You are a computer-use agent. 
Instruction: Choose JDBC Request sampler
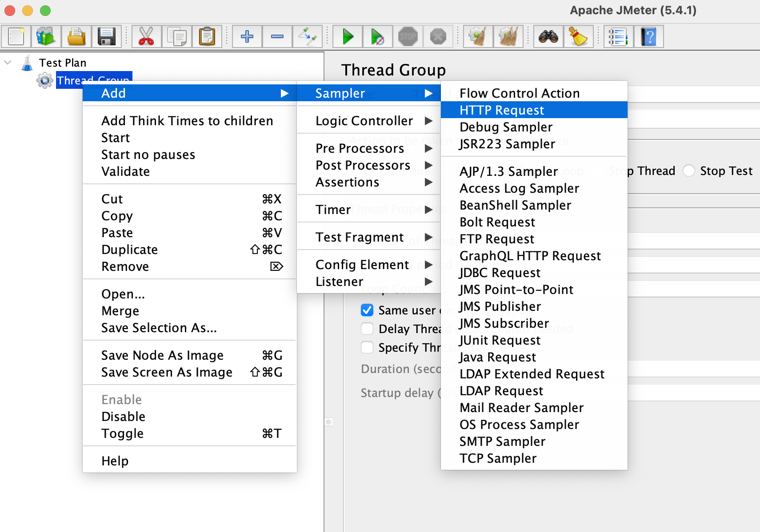pos(534,273)
